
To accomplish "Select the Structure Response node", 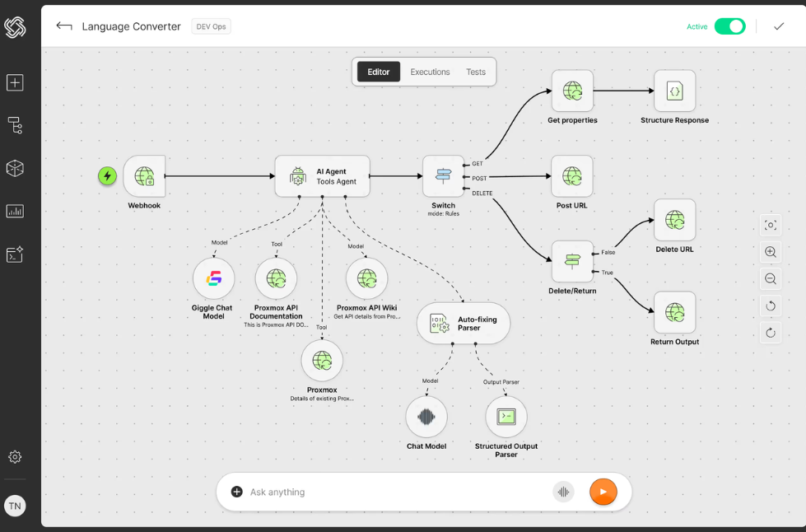I will coord(674,91).
